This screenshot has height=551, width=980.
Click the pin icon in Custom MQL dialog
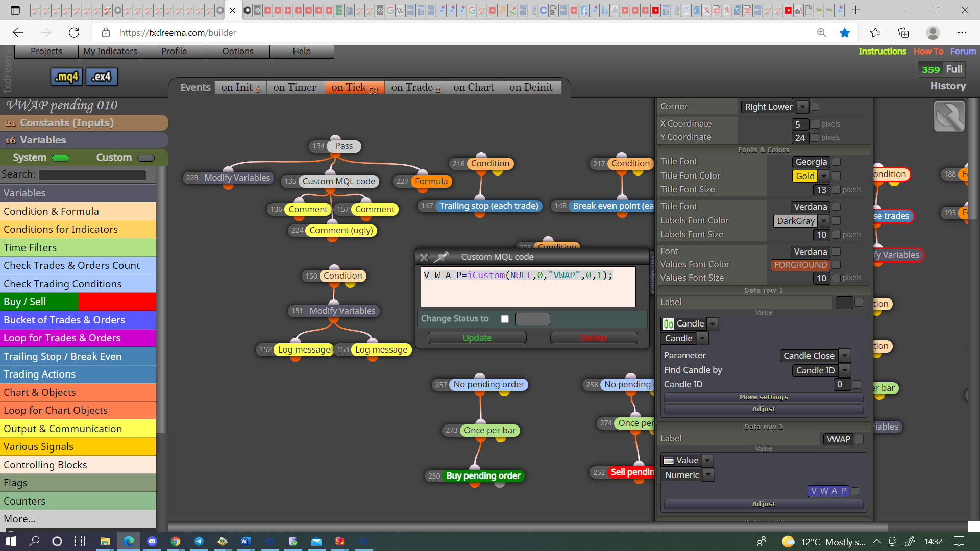[x=441, y=257]
